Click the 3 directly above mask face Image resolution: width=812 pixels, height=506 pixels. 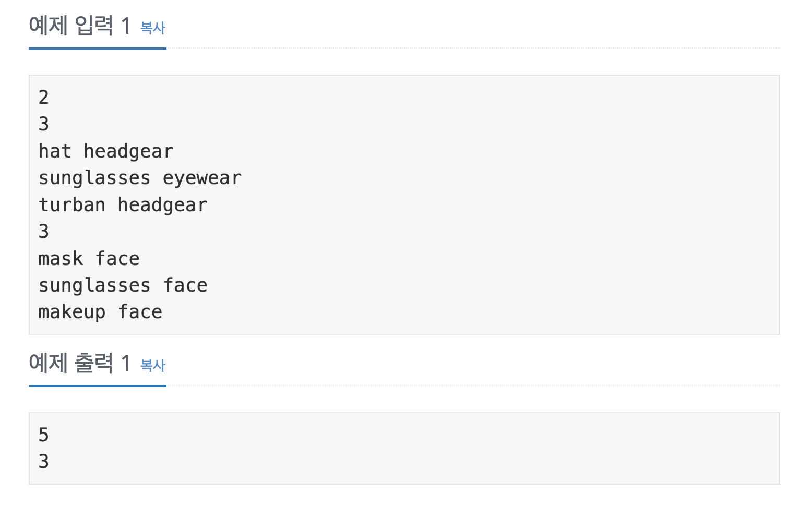[x=44, y=232]
